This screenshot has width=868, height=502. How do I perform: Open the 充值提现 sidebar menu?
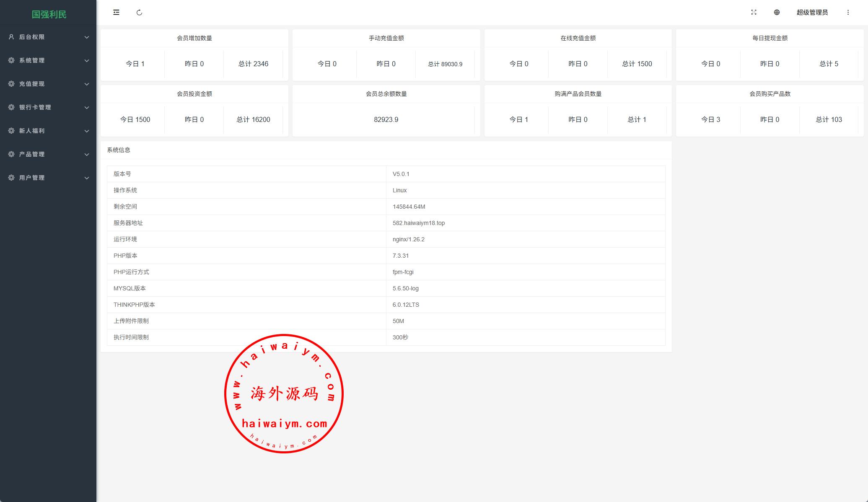[x=32, y=84]
